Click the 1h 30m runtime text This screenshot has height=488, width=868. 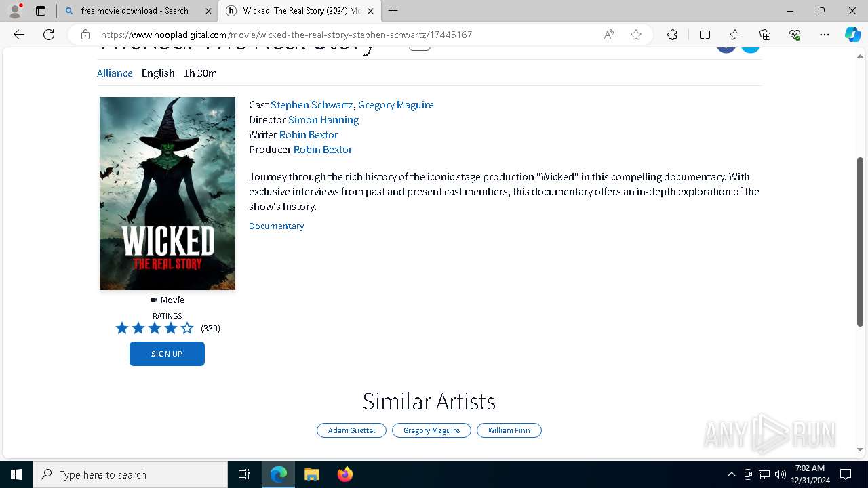[x=200, y=73]
